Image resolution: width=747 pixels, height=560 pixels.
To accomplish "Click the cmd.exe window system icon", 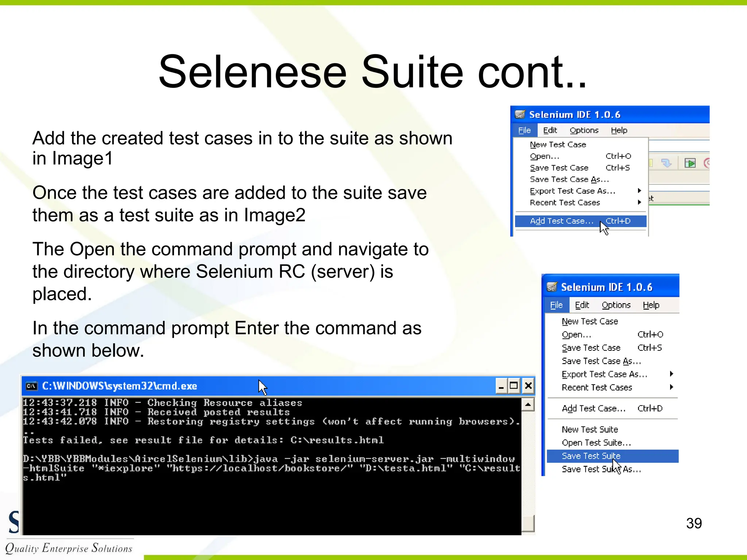I will point(32,386).
